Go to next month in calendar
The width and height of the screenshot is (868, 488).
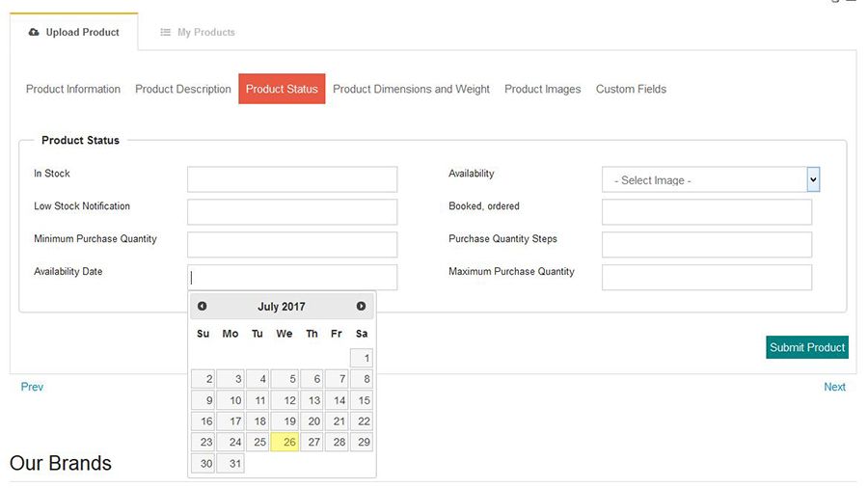[x=361, y=307]
